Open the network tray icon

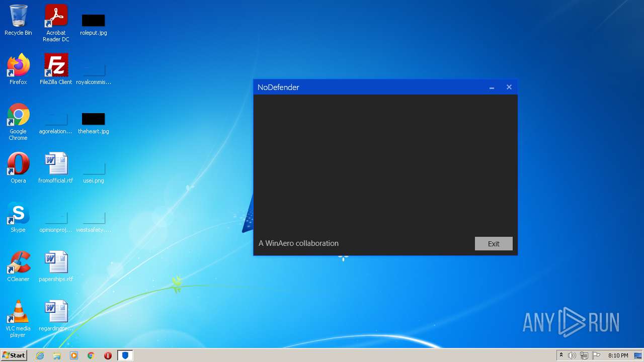pos(584,355)
